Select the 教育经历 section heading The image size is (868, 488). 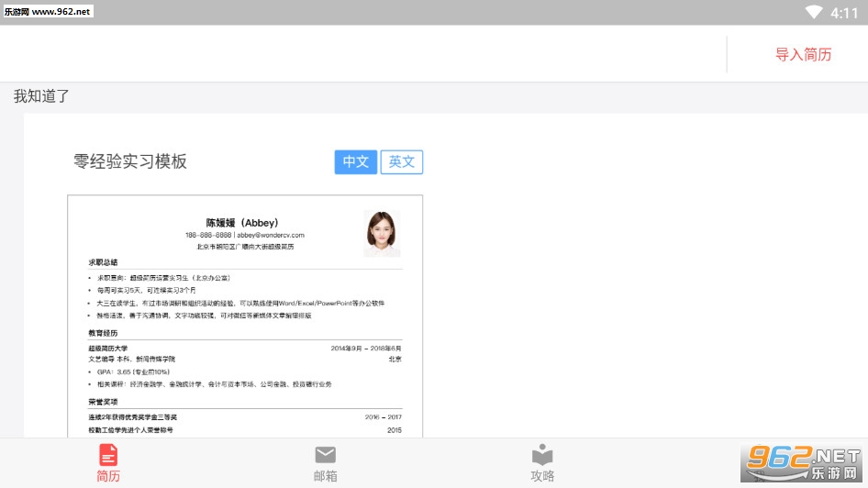[103, 332]
